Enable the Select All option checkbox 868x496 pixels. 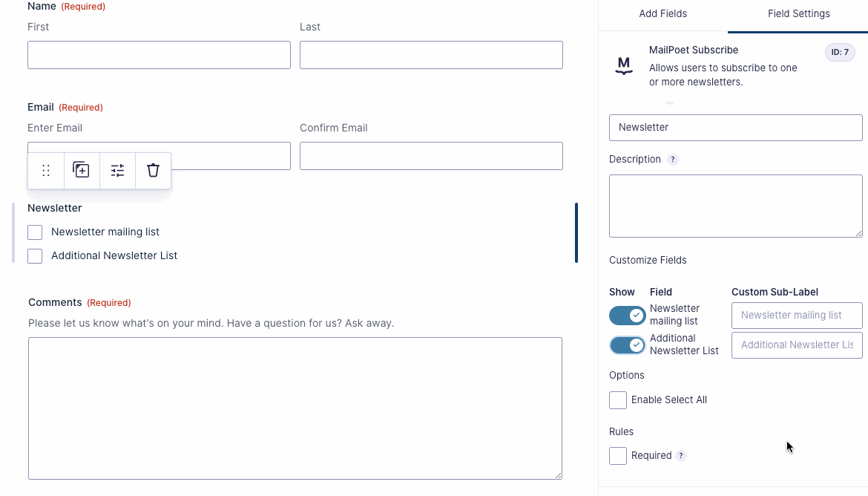[x=618, y=400]
